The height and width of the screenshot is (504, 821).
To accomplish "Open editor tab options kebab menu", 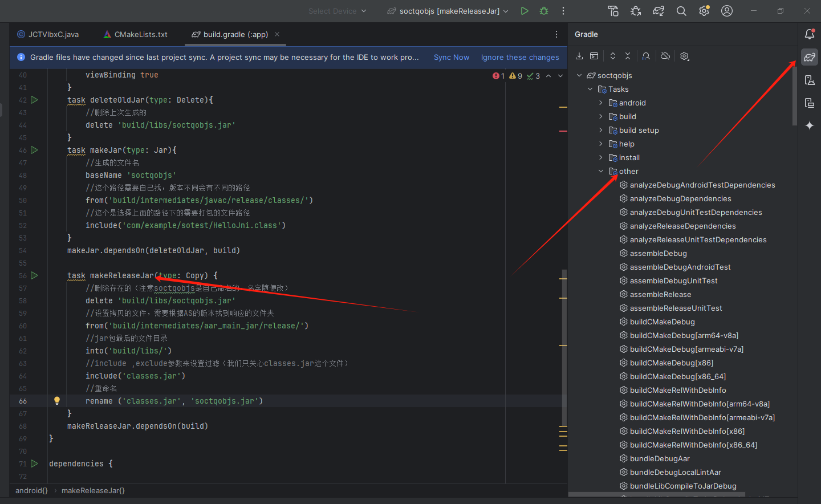I will [x=556, y=34].
